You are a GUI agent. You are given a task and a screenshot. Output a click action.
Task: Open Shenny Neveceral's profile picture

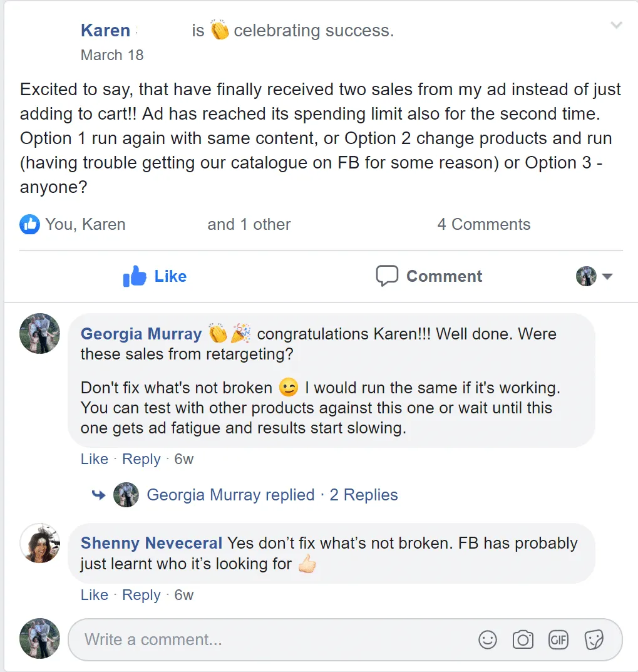40,543
